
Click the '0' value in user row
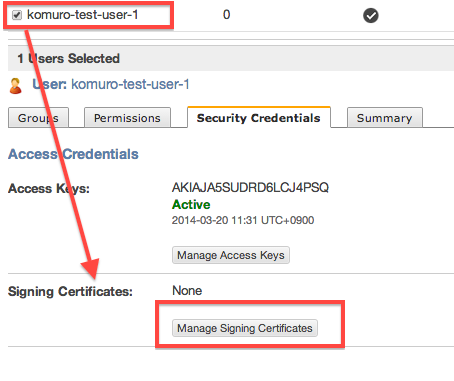click(x=227, y=15)
